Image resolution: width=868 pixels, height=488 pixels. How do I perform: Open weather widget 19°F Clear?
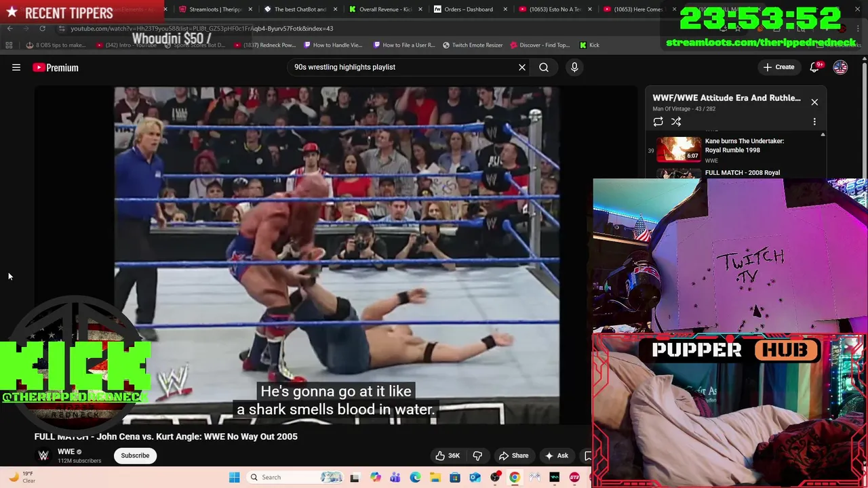coord(20,477)
